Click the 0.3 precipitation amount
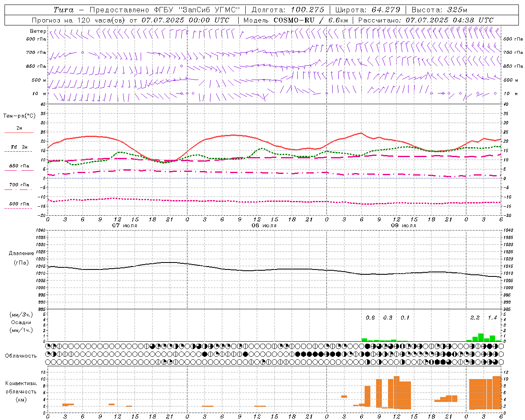This screenshot has width=525, height=420. (x=388, y=318)
